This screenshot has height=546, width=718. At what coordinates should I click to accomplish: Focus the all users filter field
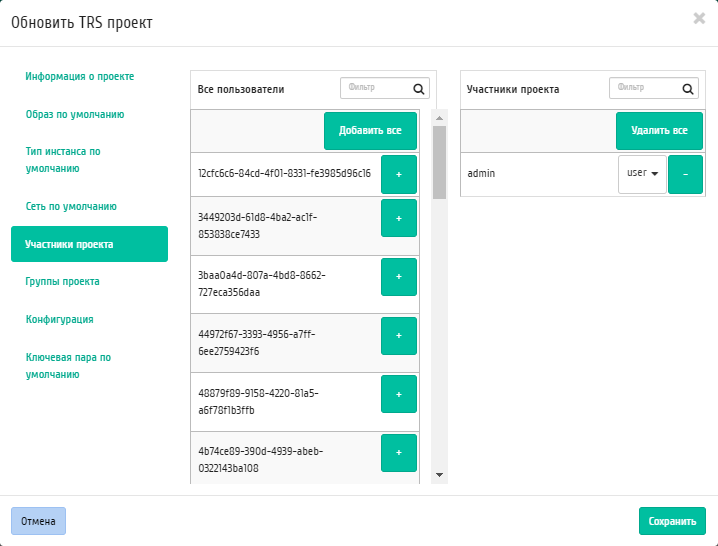[x=376, y=88]
